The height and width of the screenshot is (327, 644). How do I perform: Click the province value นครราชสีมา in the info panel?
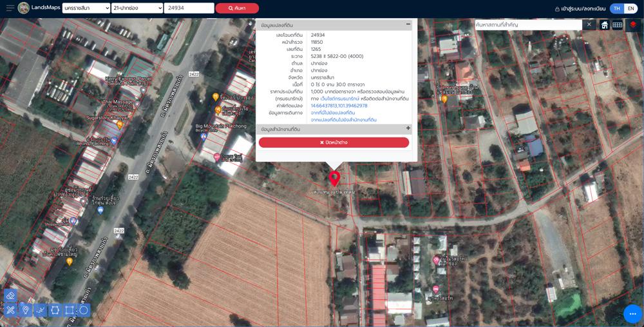324,77
